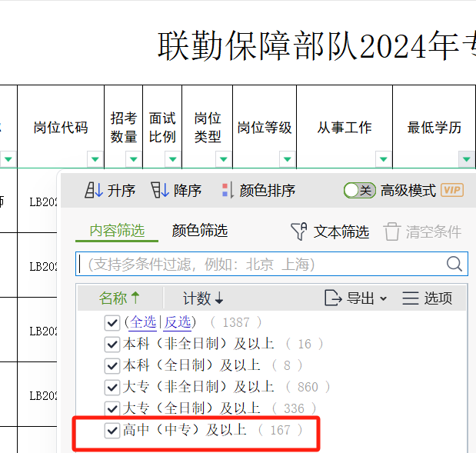Image resolution: width=476 pixels, height=453 pixels.
Task: Click the color sort icon (颜色排序)
Action: [x=227, y=190]
